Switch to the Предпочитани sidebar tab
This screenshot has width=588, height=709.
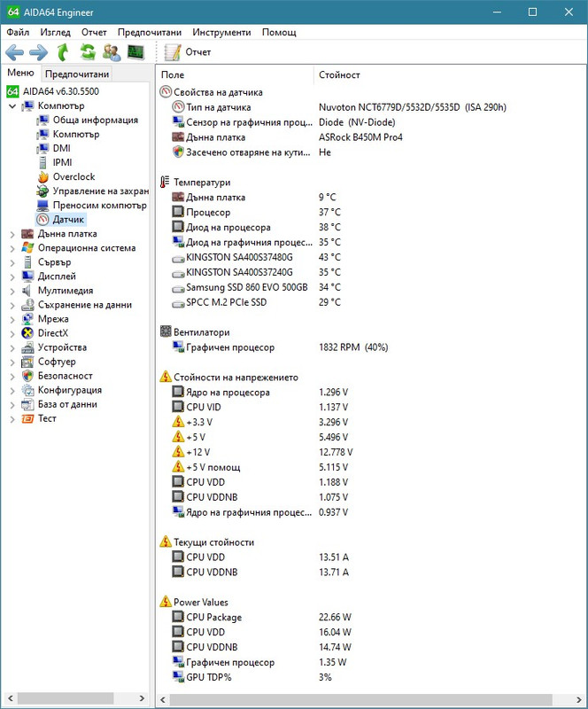[77, 74]
